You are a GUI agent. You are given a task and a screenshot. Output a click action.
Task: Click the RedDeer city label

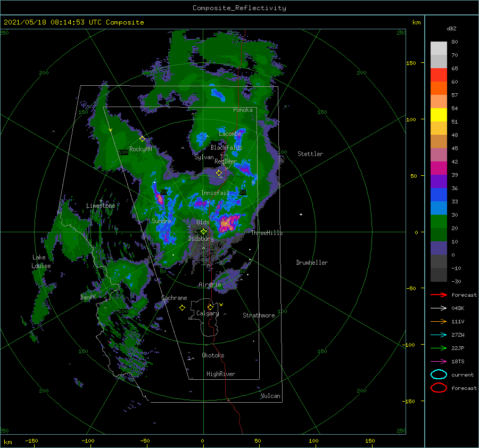226,161
